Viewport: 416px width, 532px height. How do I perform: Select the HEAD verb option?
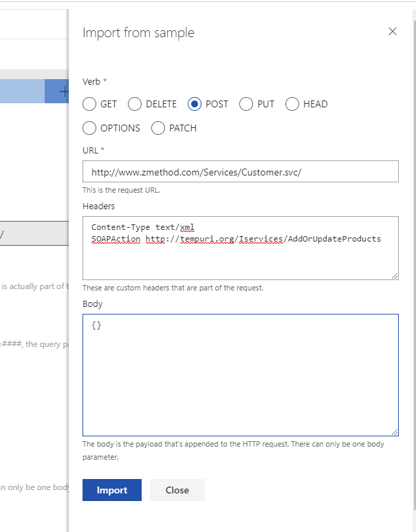292,104
